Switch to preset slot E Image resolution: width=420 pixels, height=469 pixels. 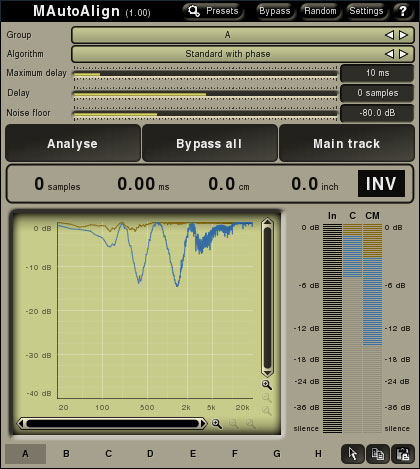(193, 454)
